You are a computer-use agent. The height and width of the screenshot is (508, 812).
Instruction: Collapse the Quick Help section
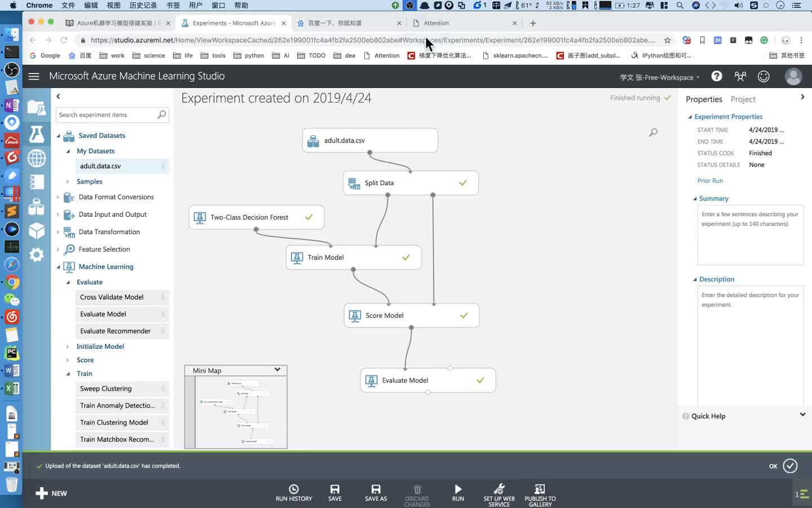pyautogui.click(x=802, y=415)
